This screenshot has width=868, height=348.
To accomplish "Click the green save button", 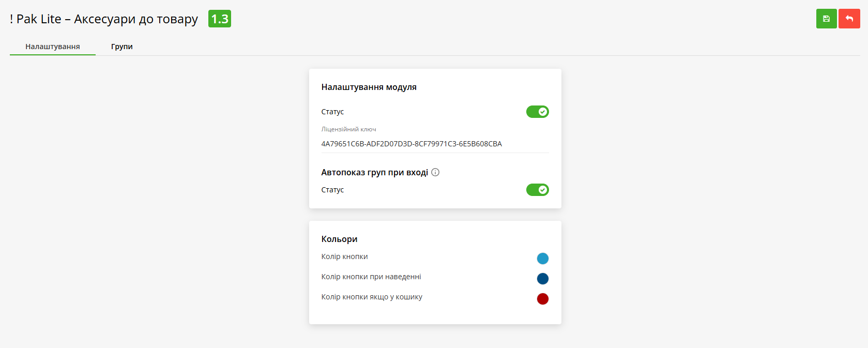I will coord(826,19).
